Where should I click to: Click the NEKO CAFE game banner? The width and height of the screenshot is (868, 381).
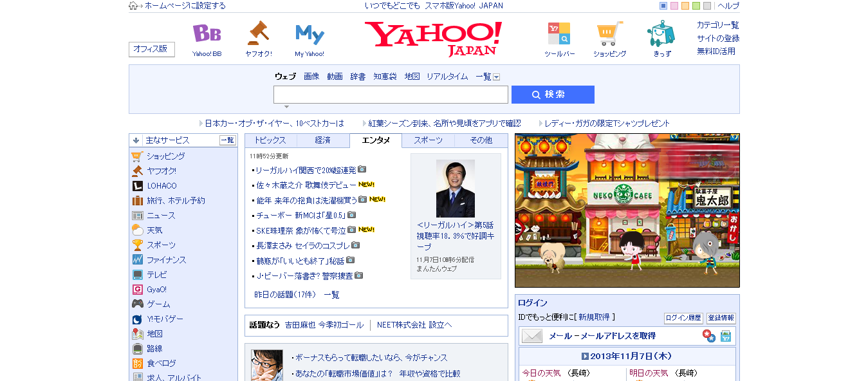click(627, 210)
